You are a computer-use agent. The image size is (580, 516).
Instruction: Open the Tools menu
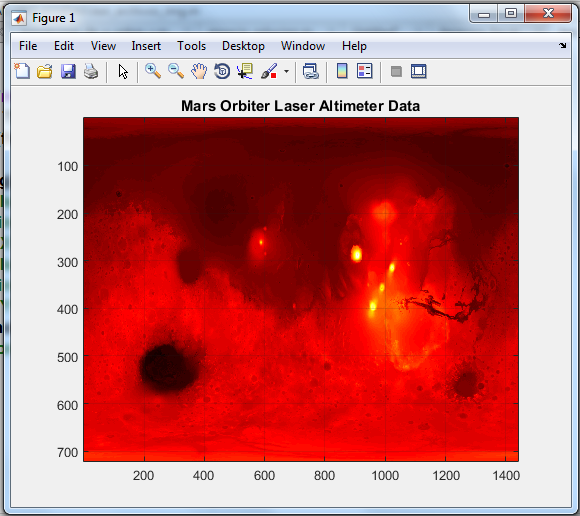point(191,46)
